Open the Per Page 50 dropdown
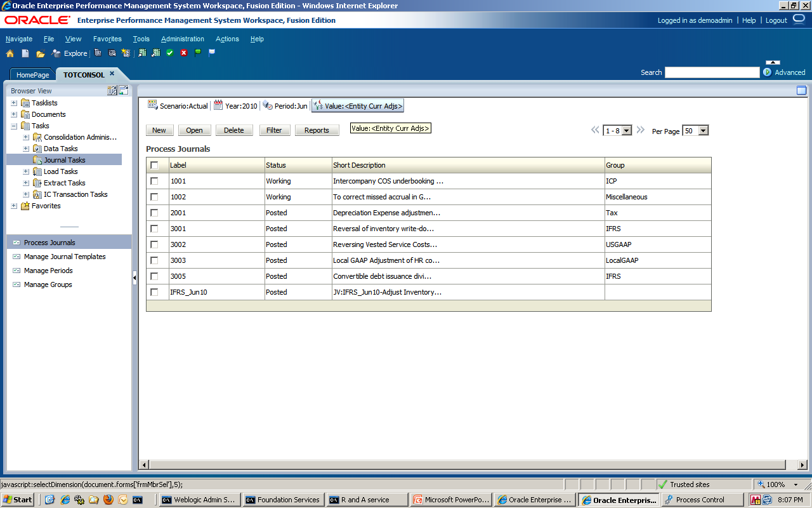 click(x=695, y=130)
